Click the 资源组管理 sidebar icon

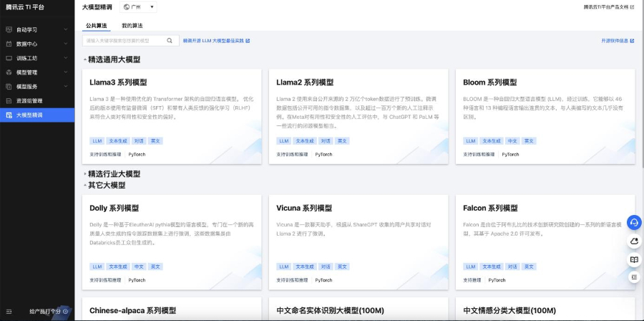[x=9, y=101]
